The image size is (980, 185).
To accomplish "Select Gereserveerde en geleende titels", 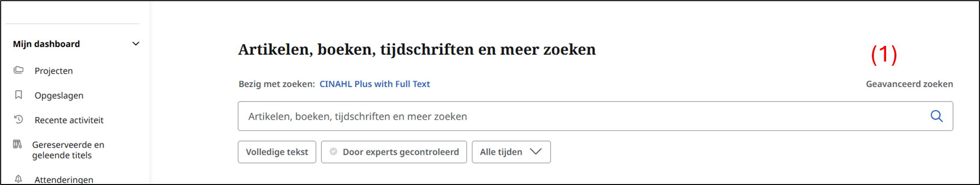I will click(68, 150).
